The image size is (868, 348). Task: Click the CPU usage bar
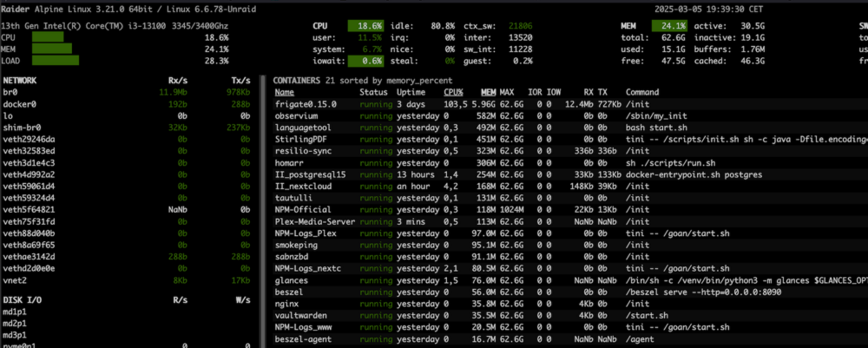click(x=48, y=37)
